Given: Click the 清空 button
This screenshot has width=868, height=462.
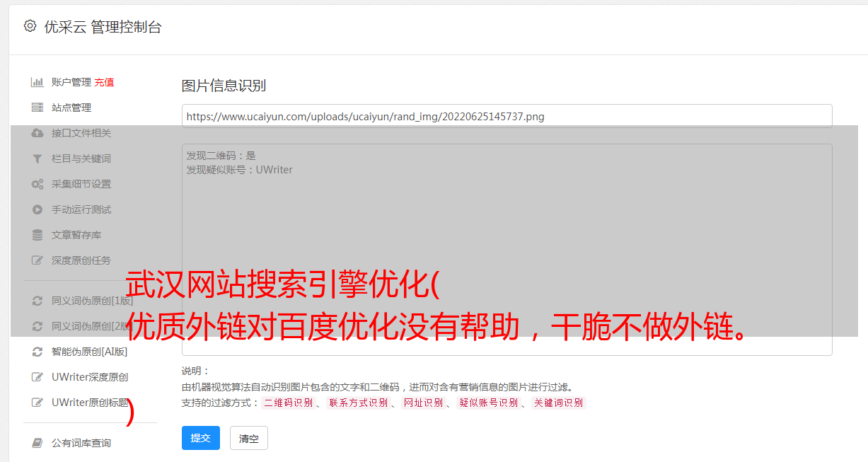Looking at the screenshot, I should pos(249,438).
